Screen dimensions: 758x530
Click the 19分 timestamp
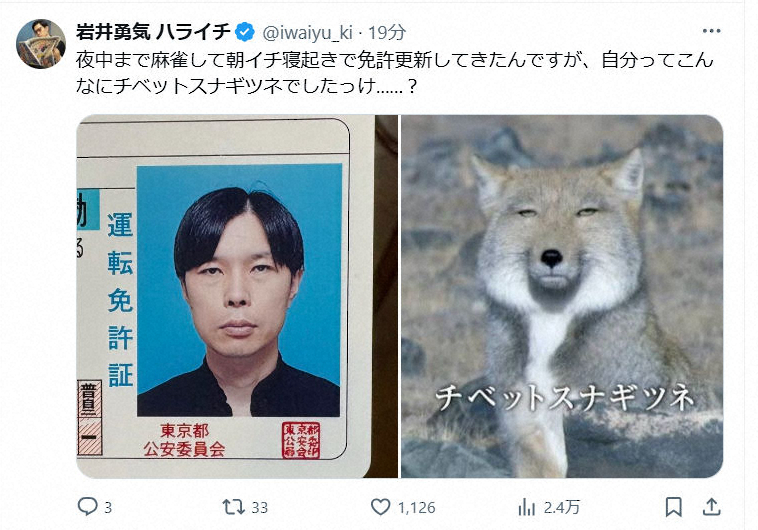coord(387,32)
